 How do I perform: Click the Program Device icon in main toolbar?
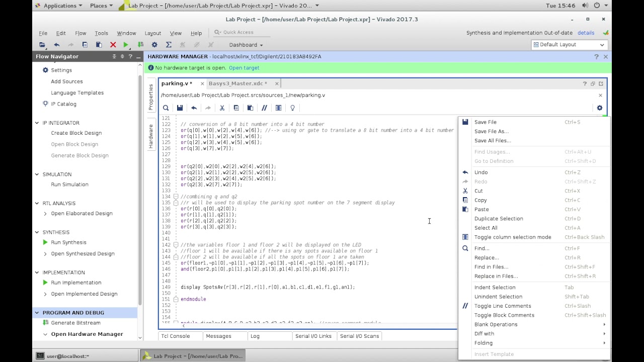(140, 45)
